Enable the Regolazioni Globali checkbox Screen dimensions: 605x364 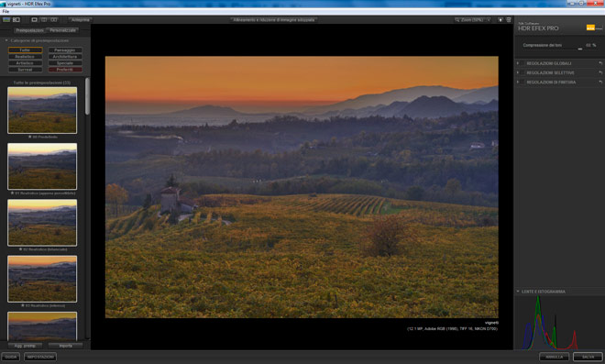click(x=522, y=63)
